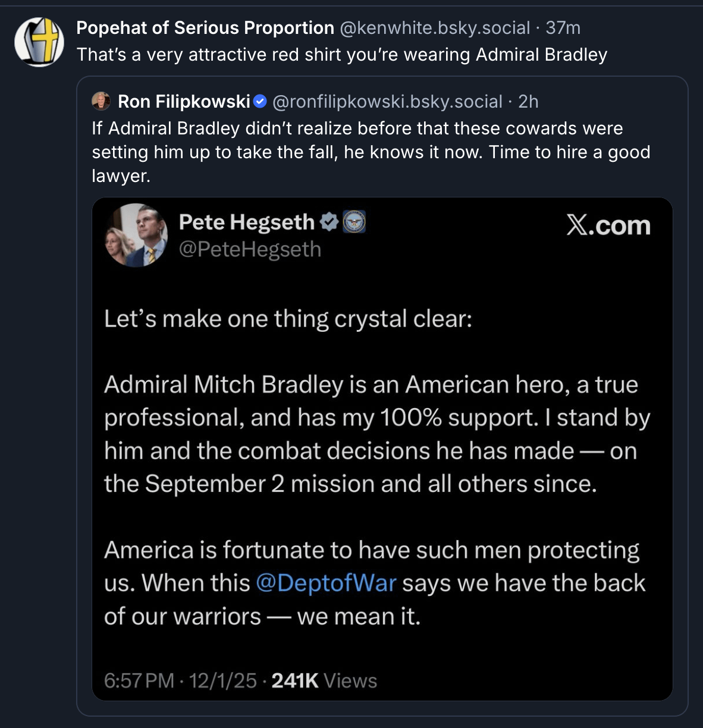The width and height of the screenshot is (703, 728).
Task: Click the 6:57 PM tweet timestamp
Action: 139,680
